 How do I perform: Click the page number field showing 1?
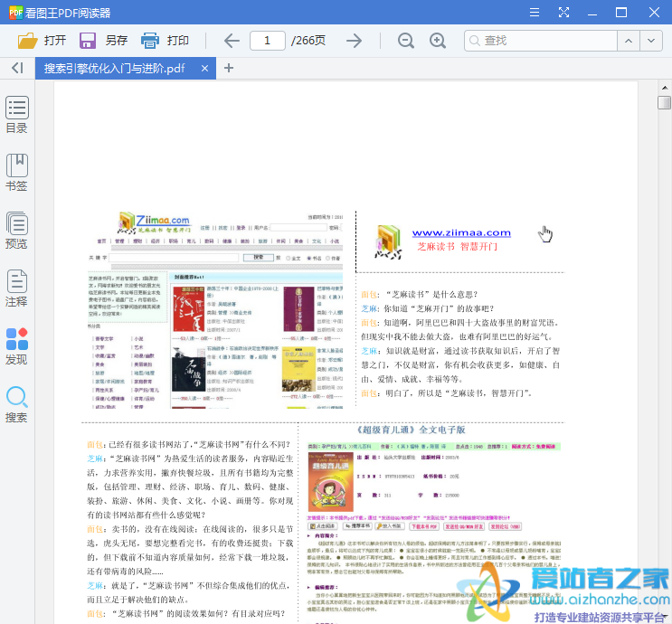click(x=268, y=41)
